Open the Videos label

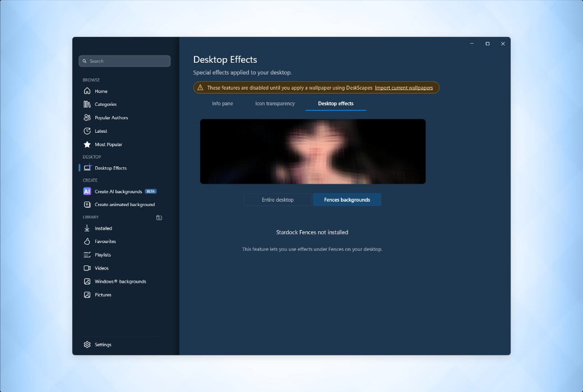101,268
